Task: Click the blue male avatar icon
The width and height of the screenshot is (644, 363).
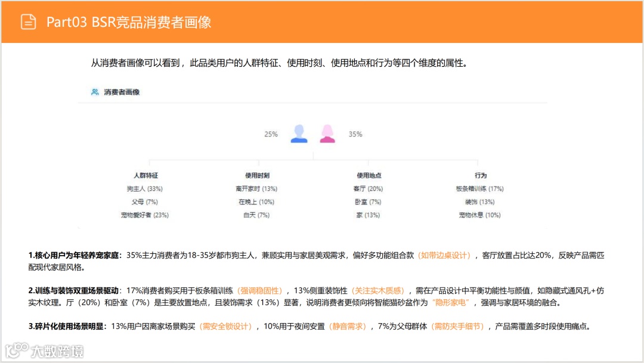Action: pos(299,134)
